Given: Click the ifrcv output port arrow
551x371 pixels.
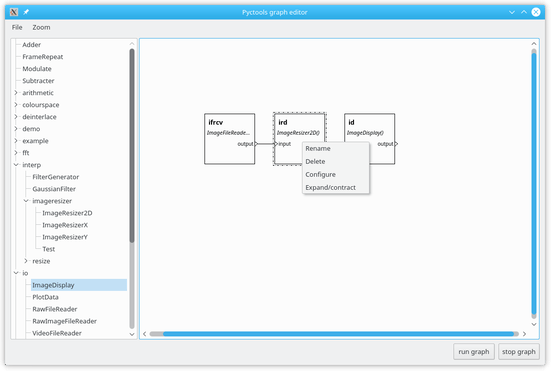Looking at the screenshot, I should pyautogui.click(x=256, y=144).
